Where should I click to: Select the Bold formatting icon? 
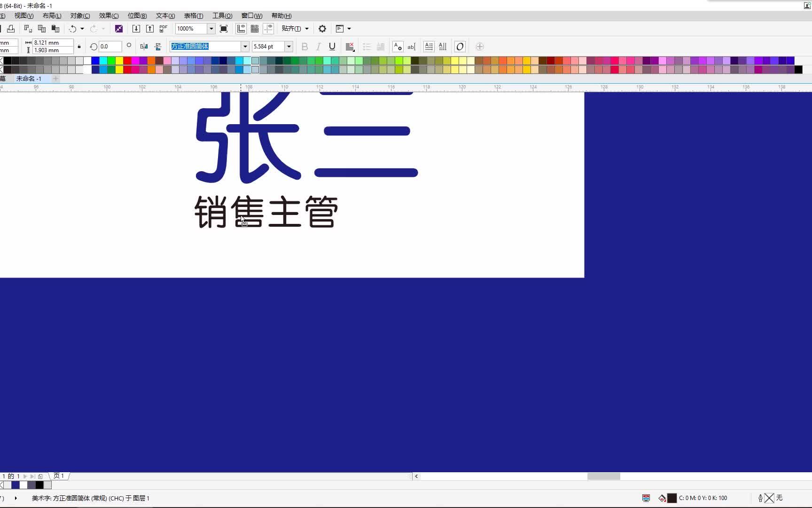tap(304, 47)
